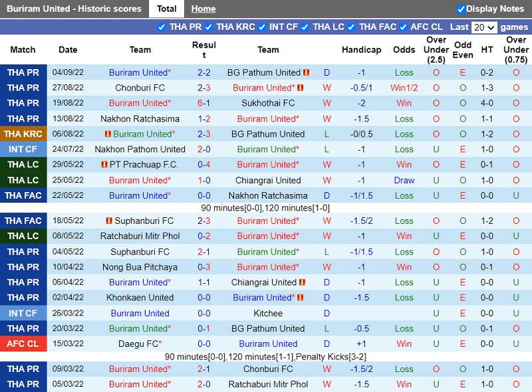This screenshot has height=392, width=532.
Task: Open Nakhon Pathom United team link
Action: [x=140, y=149]
